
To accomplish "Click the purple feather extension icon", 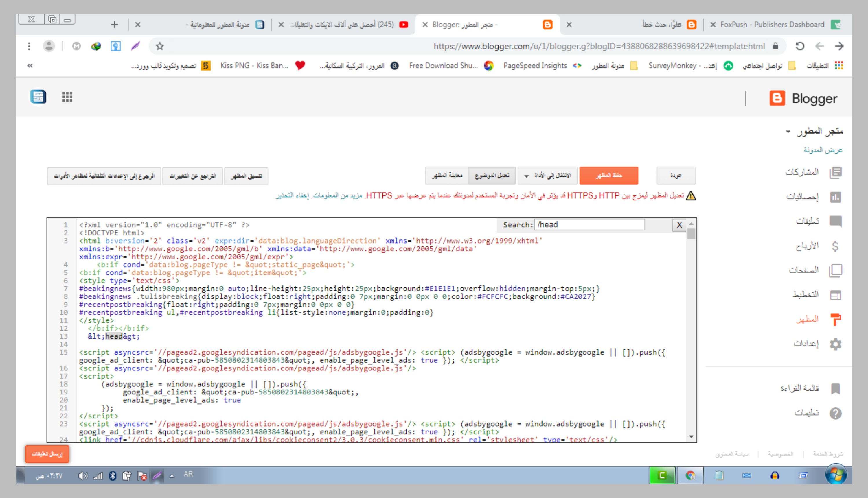I will tap(135, 46).
